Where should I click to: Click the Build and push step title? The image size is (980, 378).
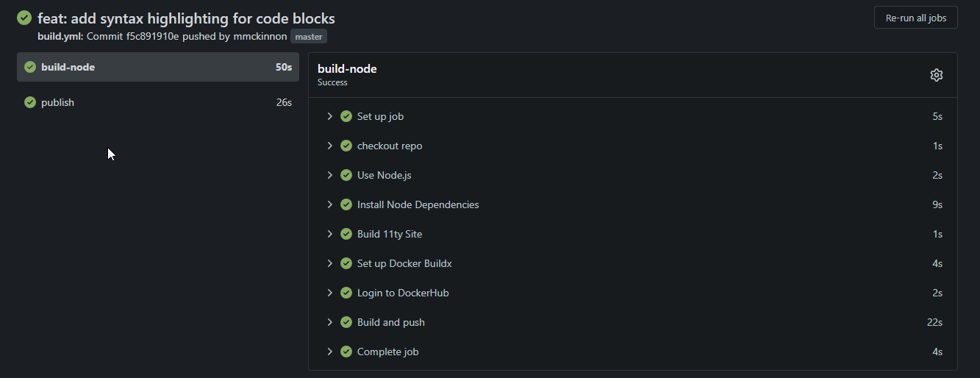[391, 322]
